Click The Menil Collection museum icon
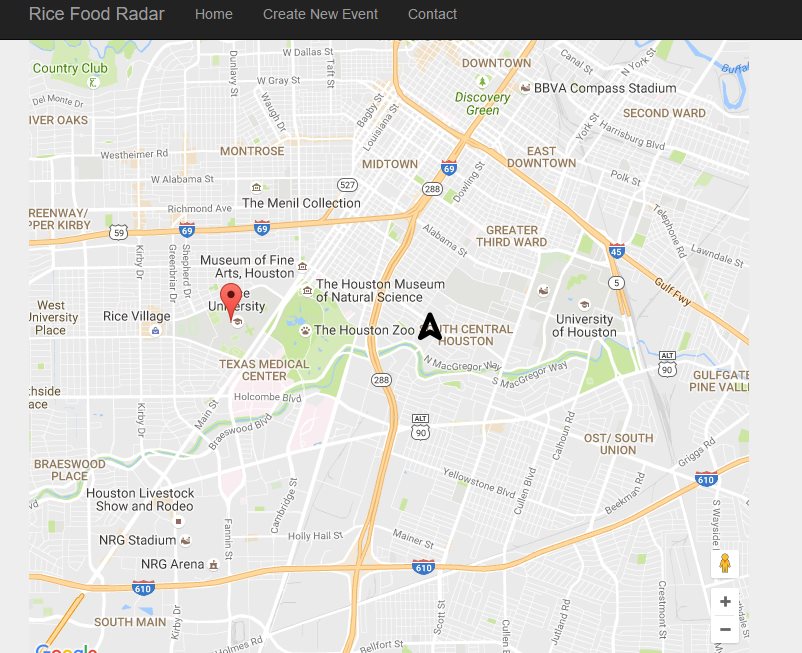The image size is (802, 653). click(x=257, y=188)
